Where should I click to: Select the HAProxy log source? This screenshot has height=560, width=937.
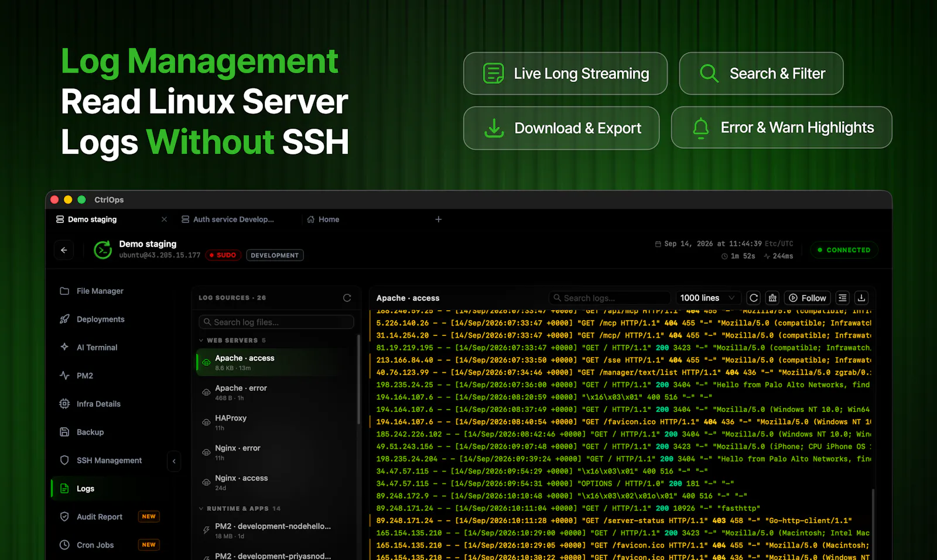pos(275,422)
